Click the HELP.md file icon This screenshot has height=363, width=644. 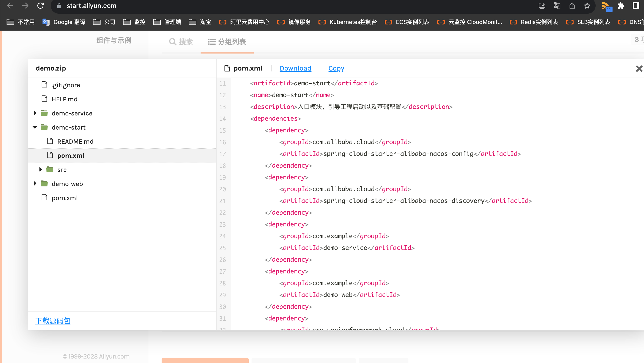point(44,99)
